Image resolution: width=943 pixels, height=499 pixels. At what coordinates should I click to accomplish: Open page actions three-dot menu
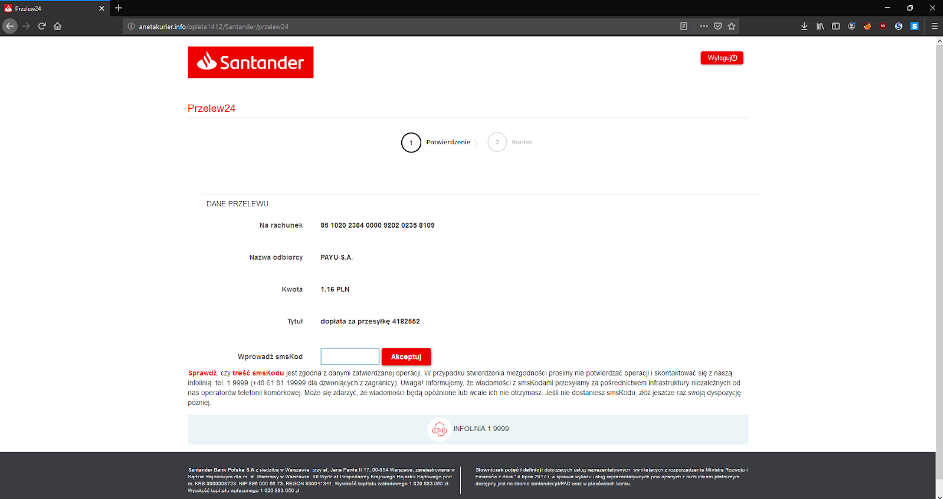click(704, 26)
